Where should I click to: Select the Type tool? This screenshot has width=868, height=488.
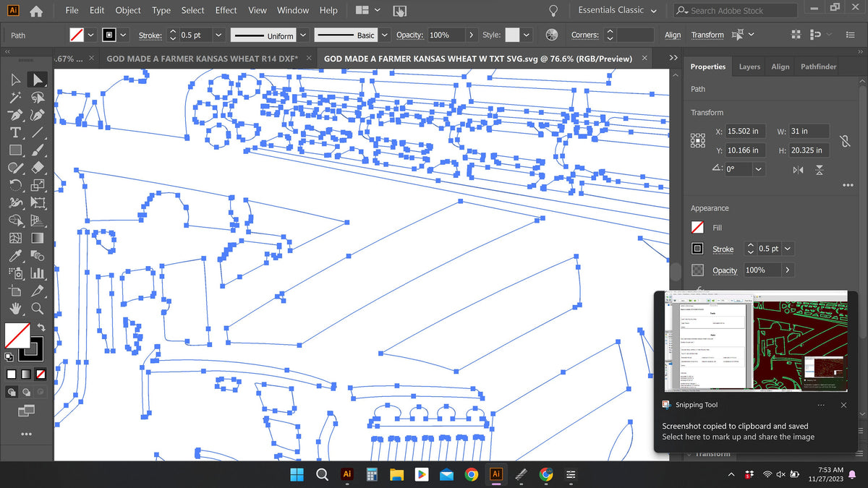[15, 132]
